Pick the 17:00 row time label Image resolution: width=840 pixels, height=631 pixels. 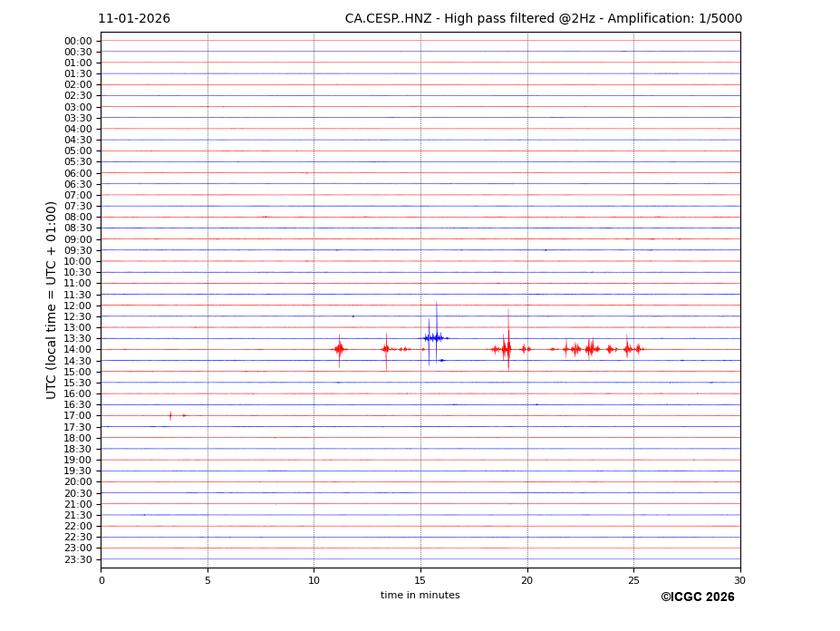77,416
